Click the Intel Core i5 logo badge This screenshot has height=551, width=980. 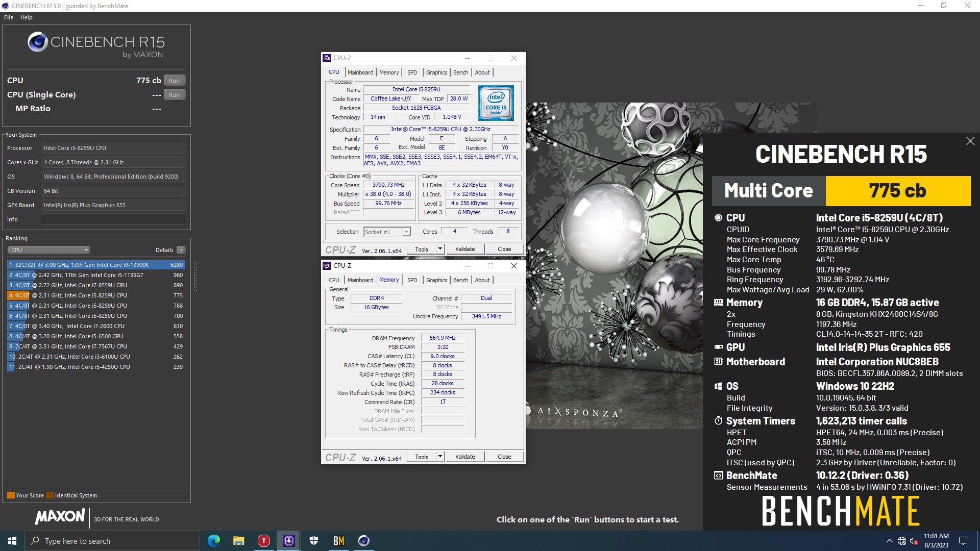click(x=496, y=103)
